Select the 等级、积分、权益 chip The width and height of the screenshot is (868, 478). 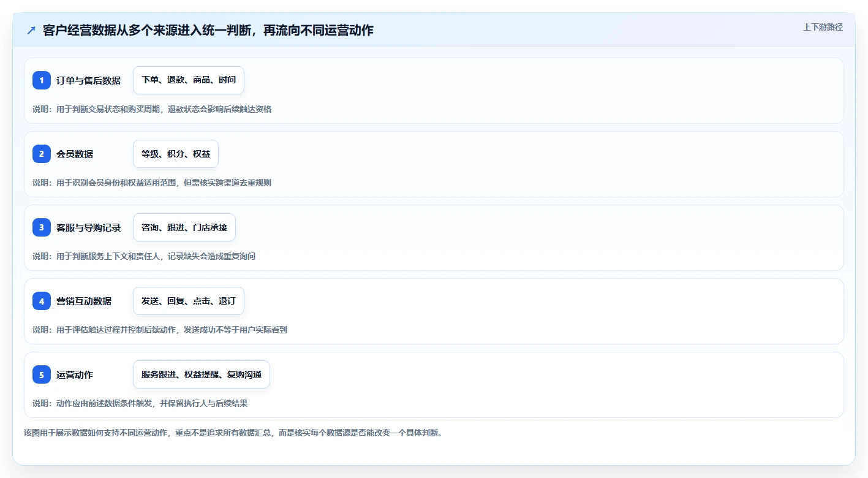click(176, 154)
